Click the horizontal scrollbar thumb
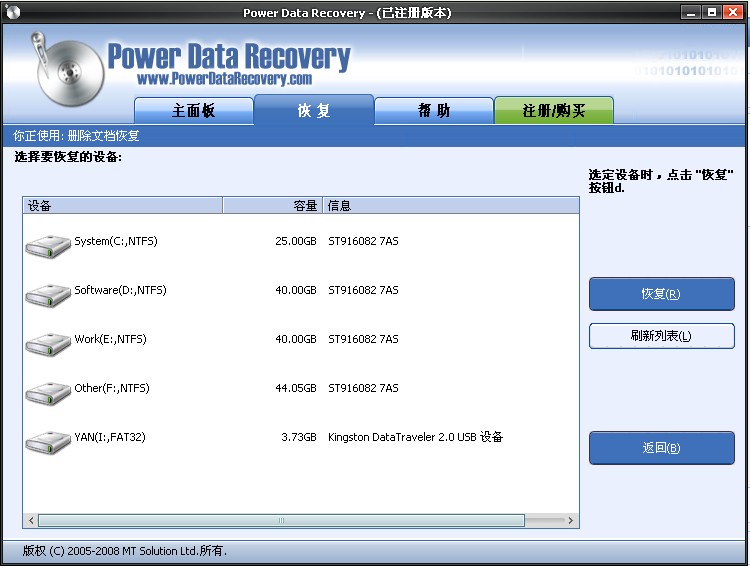Image resolution: width=750 pixels, height=566 pixels. click(281, 520)
